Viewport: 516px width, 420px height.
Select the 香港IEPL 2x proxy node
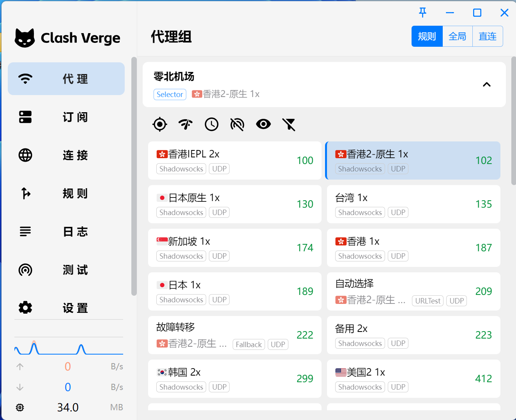tap(235, 161)
